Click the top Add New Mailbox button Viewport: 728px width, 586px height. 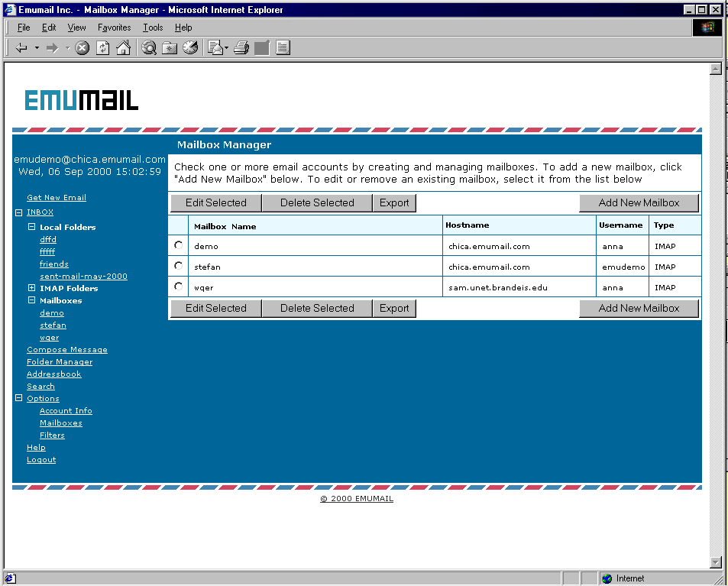pyautogui.click(x=639, y=202)
